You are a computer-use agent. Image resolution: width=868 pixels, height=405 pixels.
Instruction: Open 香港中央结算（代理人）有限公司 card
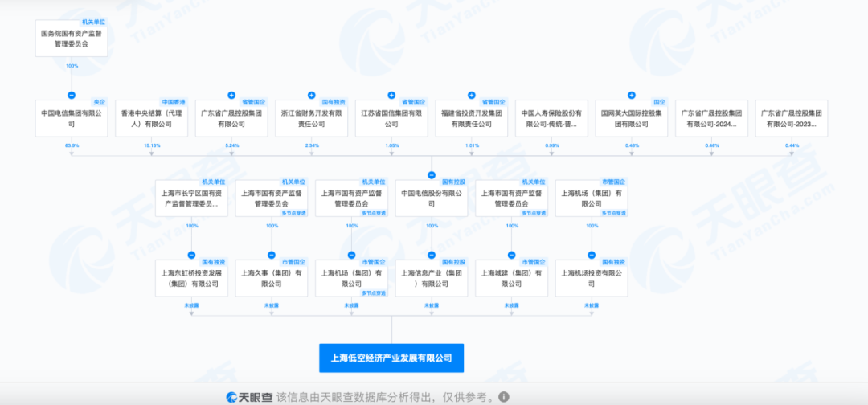pyautogui.click(x=152, y=118)
